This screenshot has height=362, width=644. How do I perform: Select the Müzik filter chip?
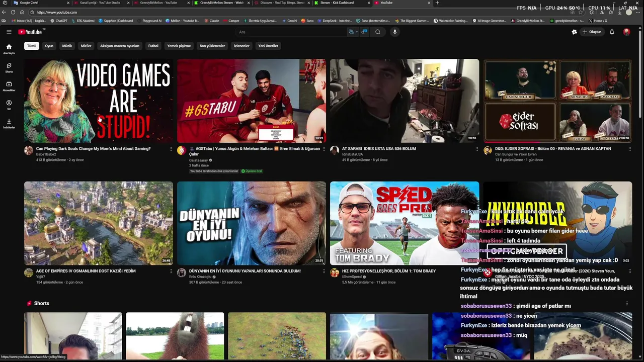(67, 46)
